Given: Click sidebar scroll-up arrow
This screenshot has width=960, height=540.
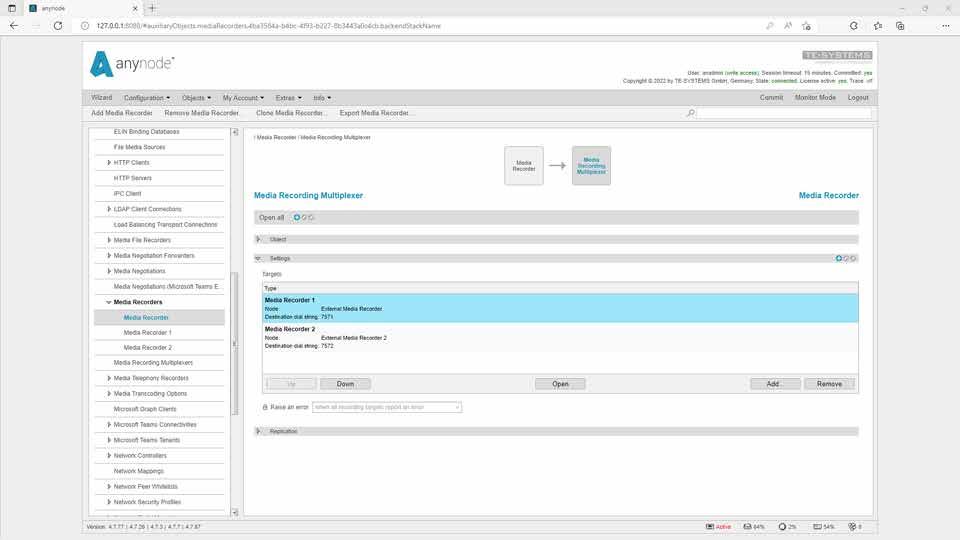Looking at the screenshot, I should 234,132.
